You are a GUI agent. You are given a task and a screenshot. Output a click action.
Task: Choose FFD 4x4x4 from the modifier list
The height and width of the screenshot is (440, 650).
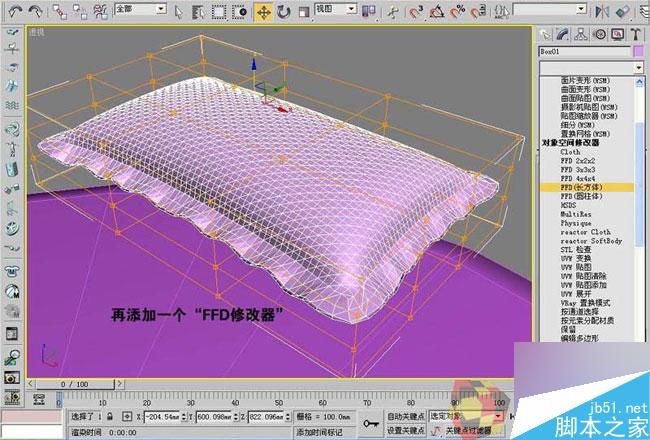[x=577, y=179]
